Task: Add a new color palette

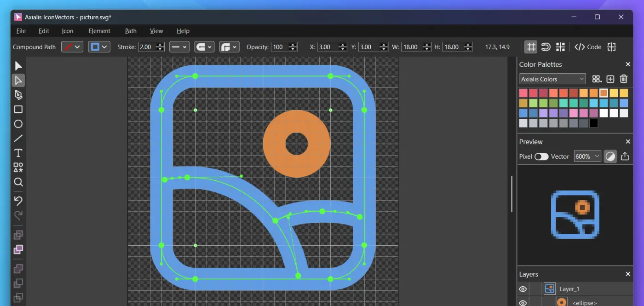Action: point(610,79)
